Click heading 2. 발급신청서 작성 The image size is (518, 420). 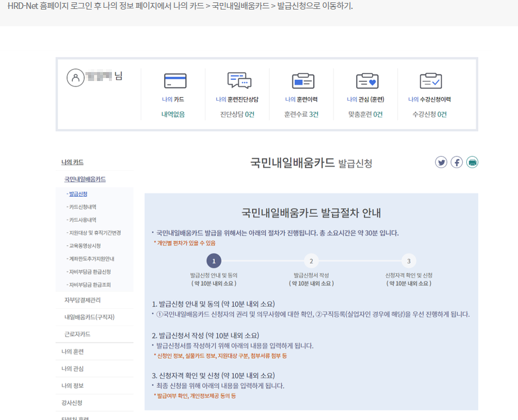click(x=205, y=336)
